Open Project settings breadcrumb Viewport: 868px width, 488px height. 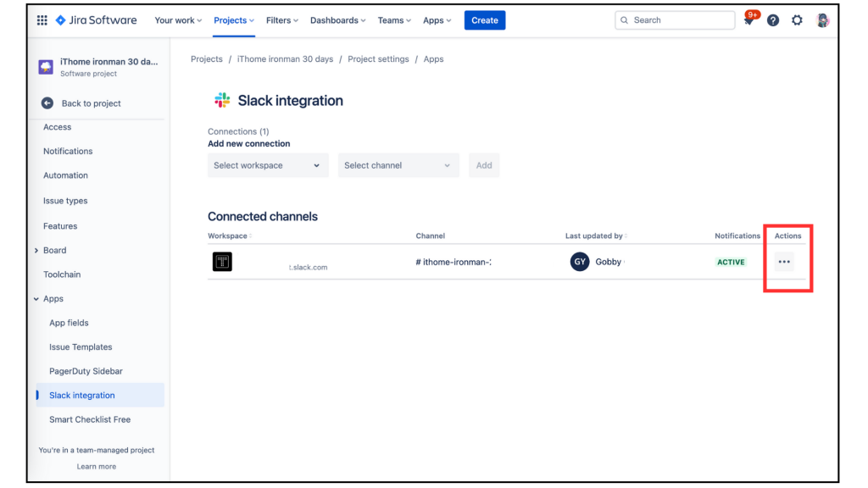tap(378, 58)
